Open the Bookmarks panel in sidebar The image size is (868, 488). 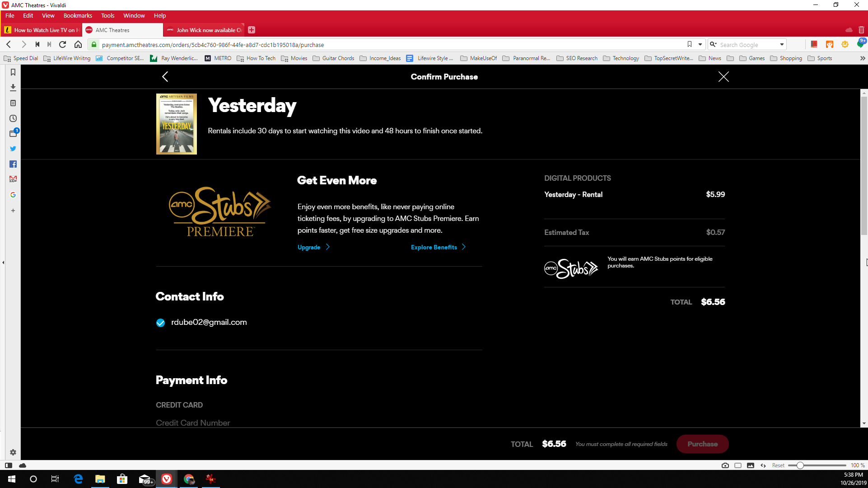[13, 72]
